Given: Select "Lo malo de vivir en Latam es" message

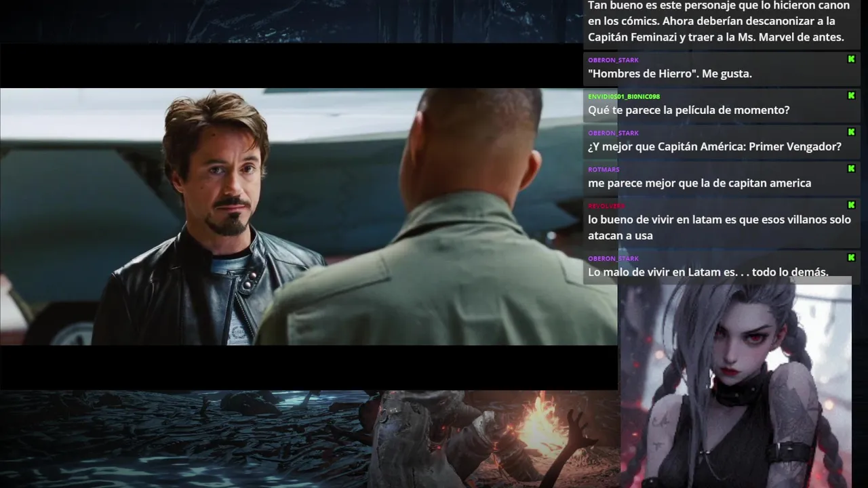Looking at the screenshot, I should pos(708,272).
